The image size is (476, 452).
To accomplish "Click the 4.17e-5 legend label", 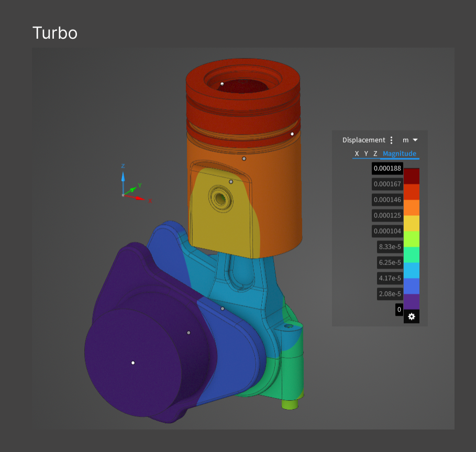I will click(390, 278).
